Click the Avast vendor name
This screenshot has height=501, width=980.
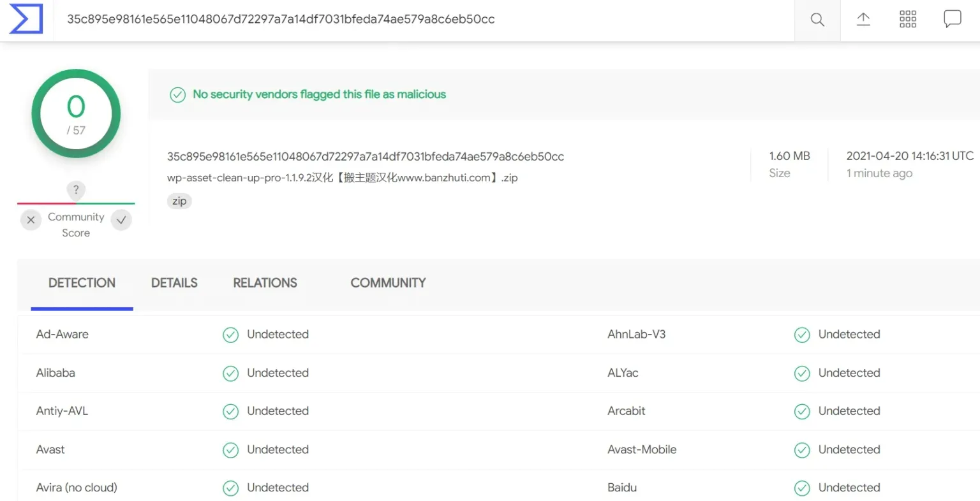pyautogui.click(x=50, y=450)
